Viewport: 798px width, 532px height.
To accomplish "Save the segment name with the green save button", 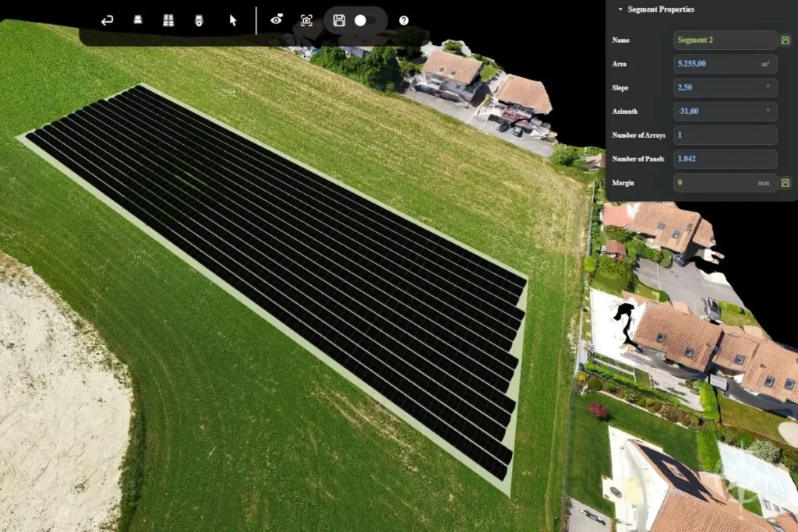I will pos(786,40).
